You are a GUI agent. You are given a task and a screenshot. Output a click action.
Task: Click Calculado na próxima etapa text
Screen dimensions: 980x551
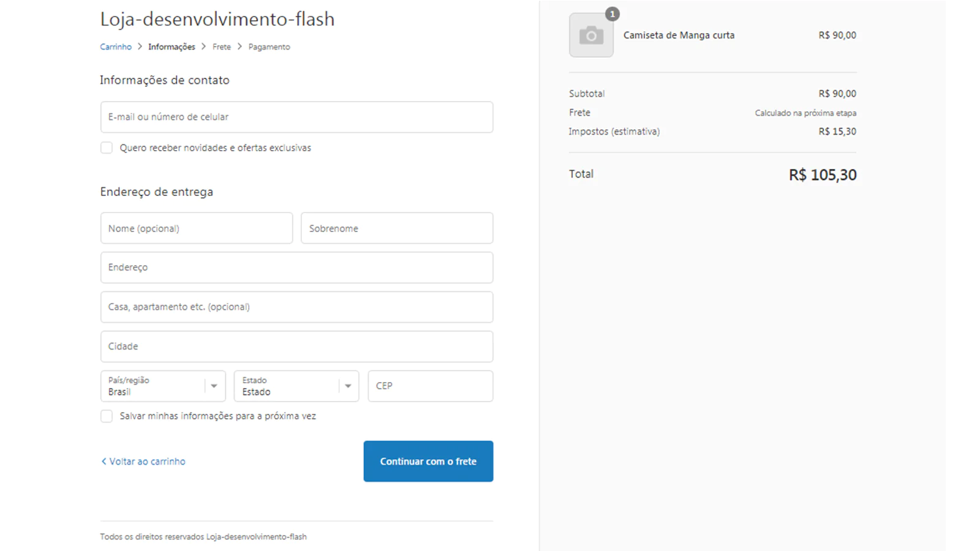[x=805, y=113]
